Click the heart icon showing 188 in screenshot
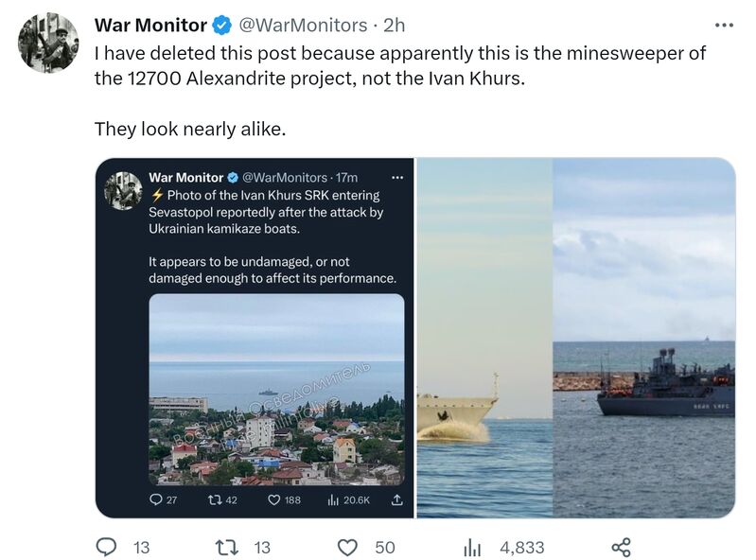The width and height of the screenshot is (756, 560). pos(274,499)
